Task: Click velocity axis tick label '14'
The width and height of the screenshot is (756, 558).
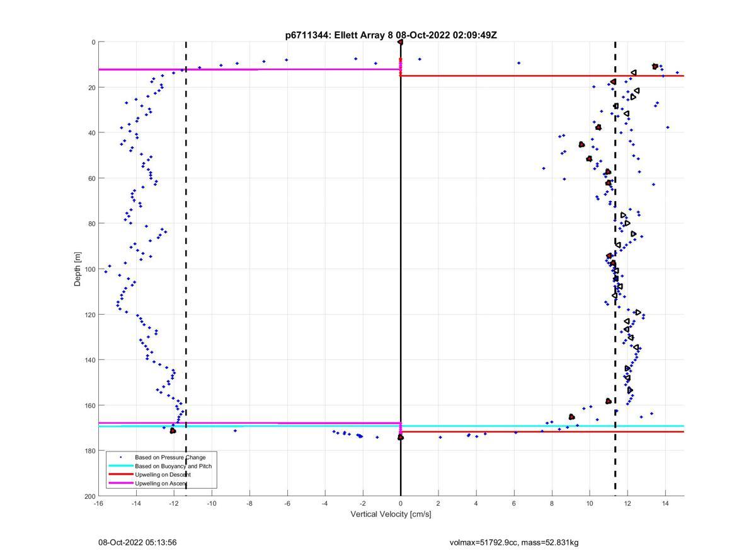Action: (x=665, y=504)
